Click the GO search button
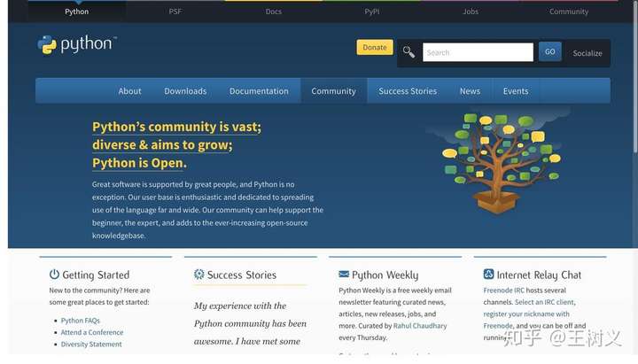Screen dimensions: 638x364 (549, 51)
